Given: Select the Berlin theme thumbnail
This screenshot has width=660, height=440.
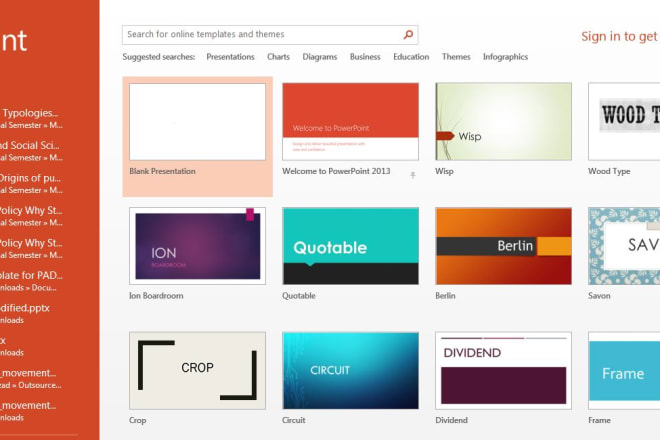Looking at the screenshot, I should [503, 246].
